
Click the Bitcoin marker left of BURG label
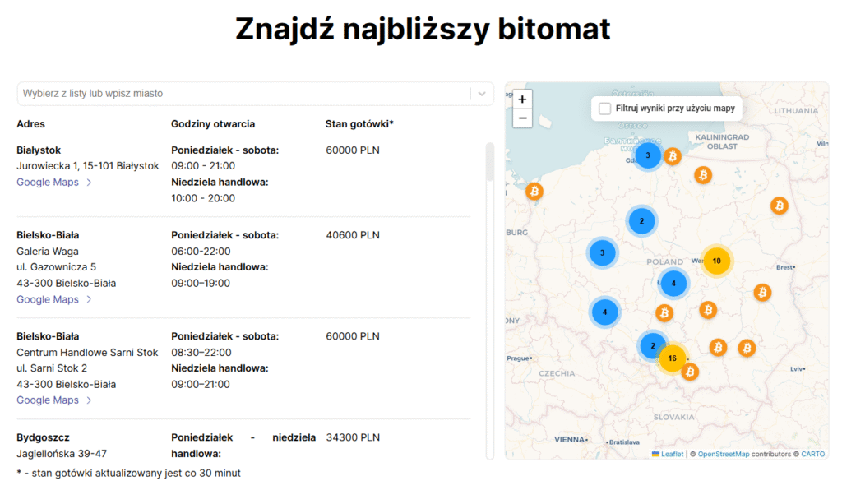pyautogui.click(x=534, y=192)
